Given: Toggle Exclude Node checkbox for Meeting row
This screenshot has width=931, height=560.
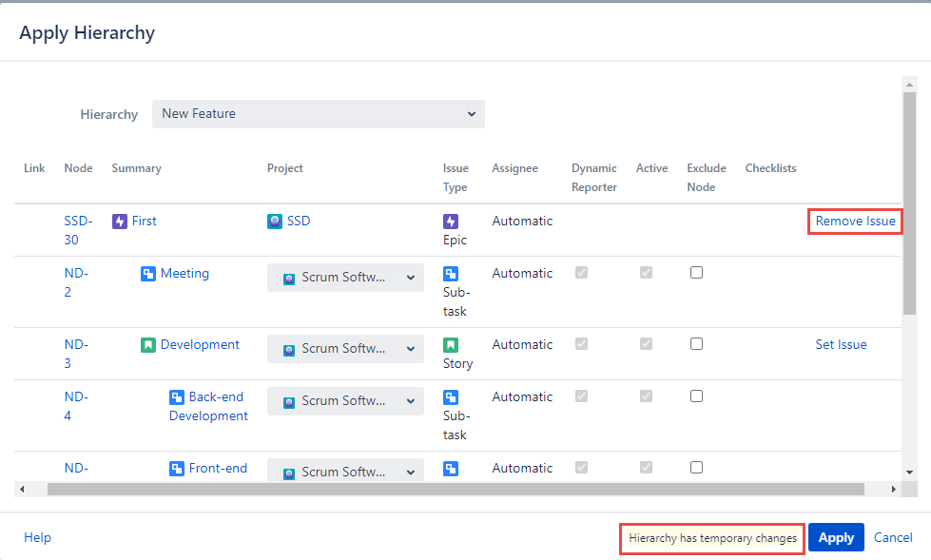Looking at the screenshot, I should (696, 273).
